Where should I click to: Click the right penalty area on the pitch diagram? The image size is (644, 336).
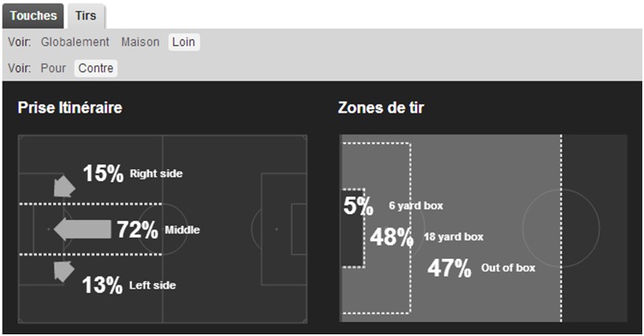pos(284,229)
